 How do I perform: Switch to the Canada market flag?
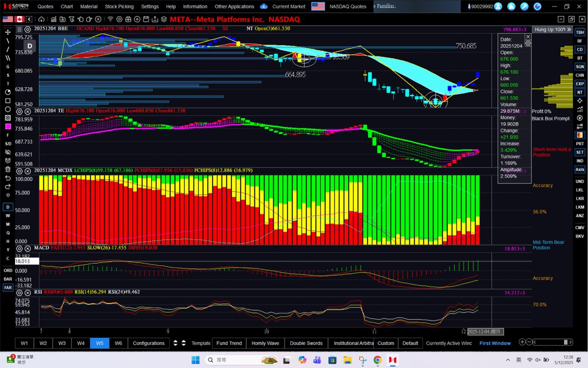[x=21, y=19]
